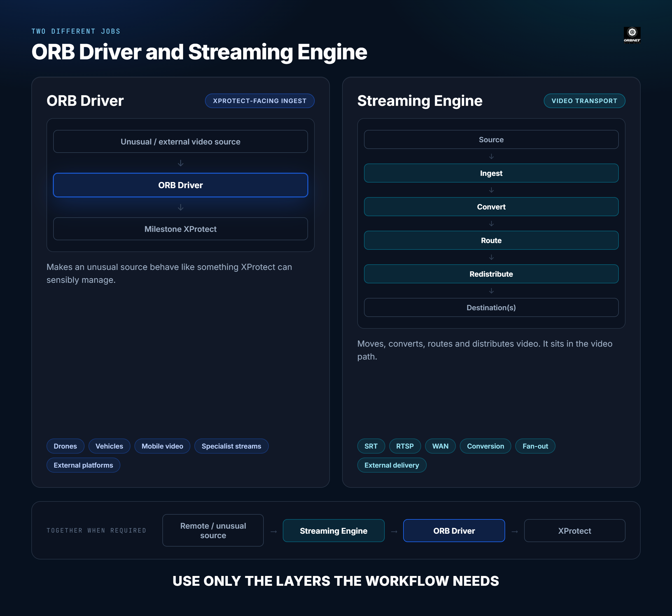Image resolution: width=672 pixels, height=616 pixels.
Task: Click the Vehicles tag
Action: [109, 446]
